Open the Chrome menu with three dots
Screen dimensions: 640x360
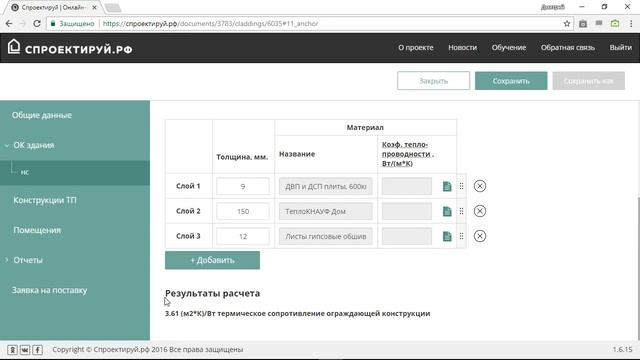(631, 24)
